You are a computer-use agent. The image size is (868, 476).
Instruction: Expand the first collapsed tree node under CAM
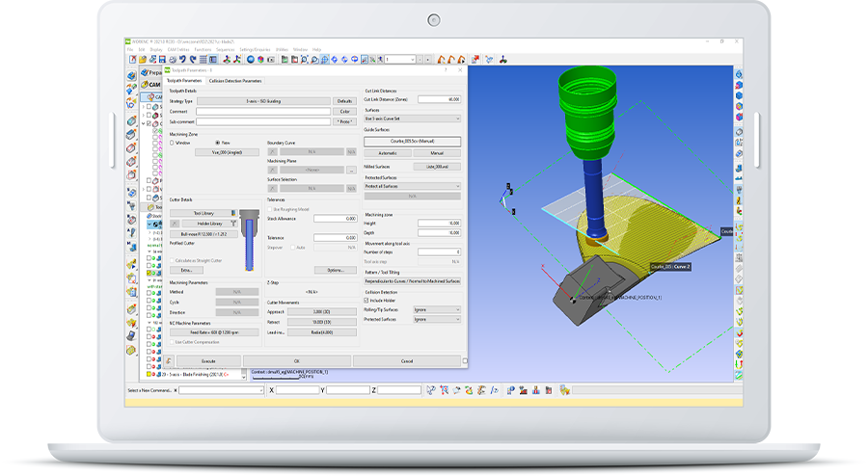[144, 107]
